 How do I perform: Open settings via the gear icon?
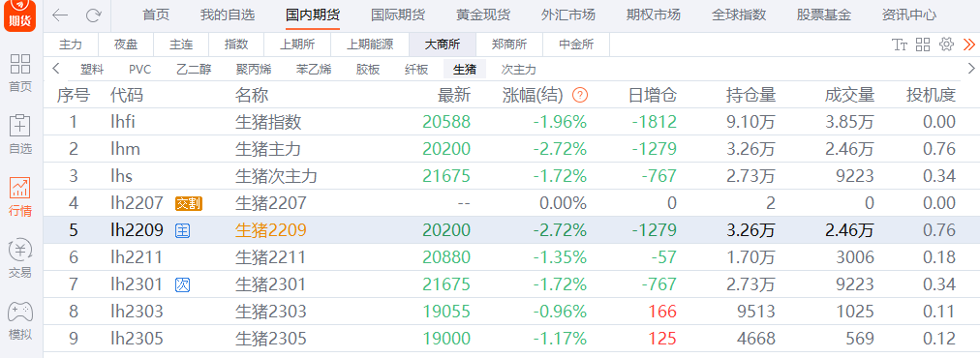(946, 45)
